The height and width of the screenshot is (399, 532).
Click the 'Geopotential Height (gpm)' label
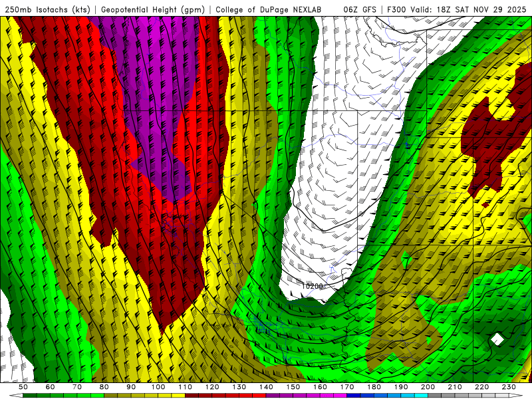153,10
